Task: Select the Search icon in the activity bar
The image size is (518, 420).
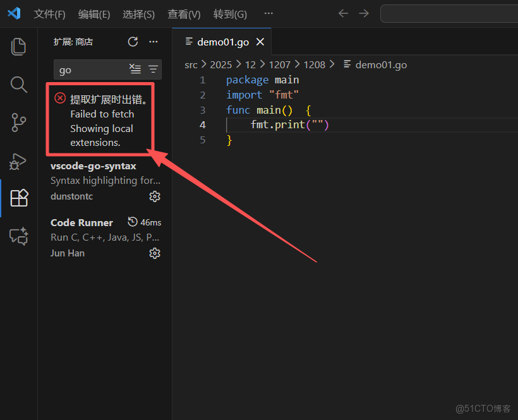Action: [18, 85]
